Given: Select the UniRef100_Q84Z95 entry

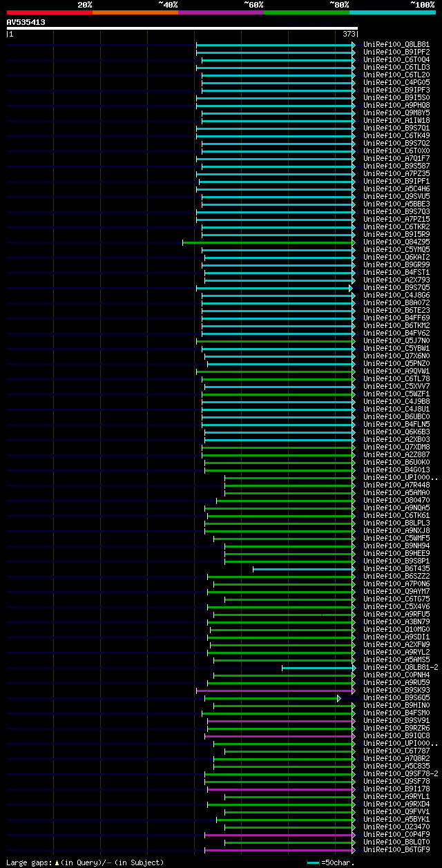Looking at the screenshot, I should (396, 242).
